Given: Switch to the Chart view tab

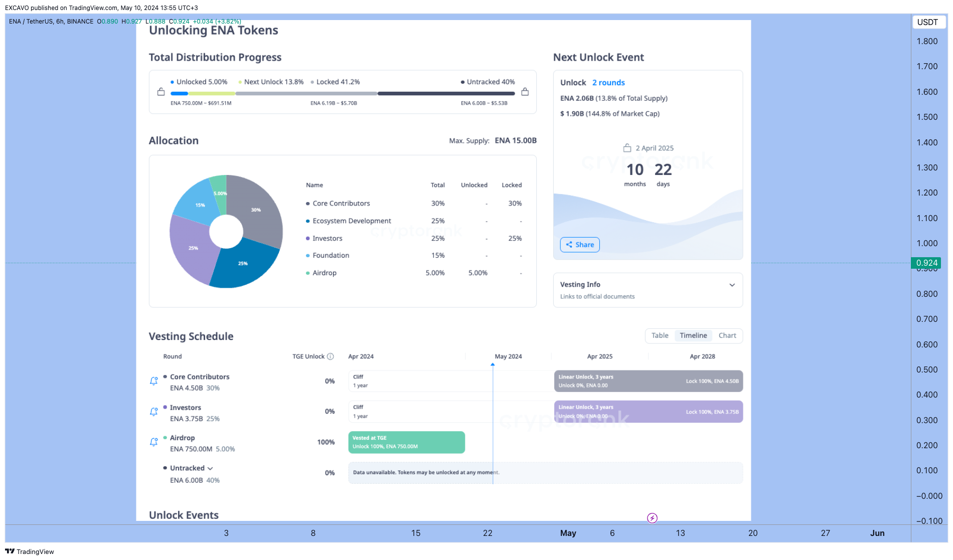Looking at the screenshot, I should (x=727, y=335).
